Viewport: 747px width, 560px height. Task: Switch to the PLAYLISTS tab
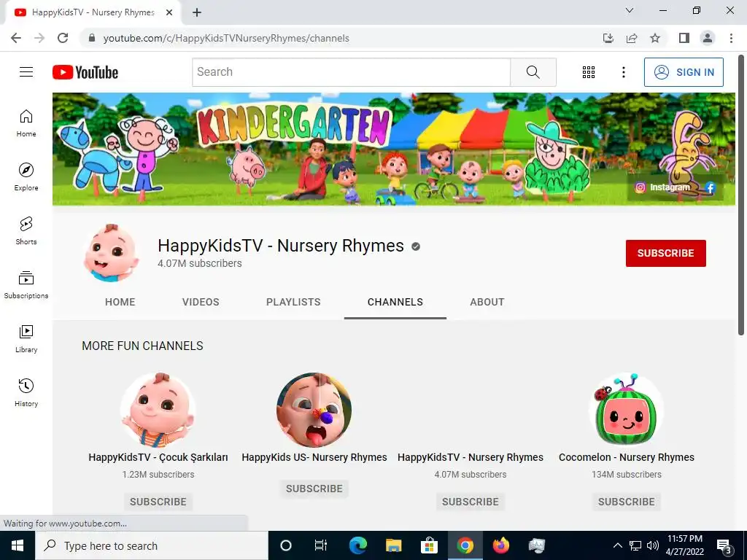coord(293,302)
